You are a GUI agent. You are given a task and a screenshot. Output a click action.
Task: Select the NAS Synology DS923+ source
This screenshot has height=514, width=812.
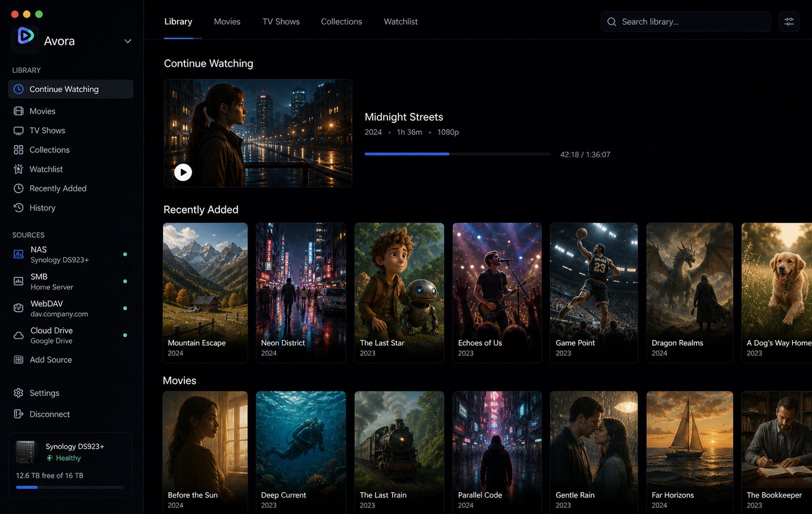click(71, 254)
